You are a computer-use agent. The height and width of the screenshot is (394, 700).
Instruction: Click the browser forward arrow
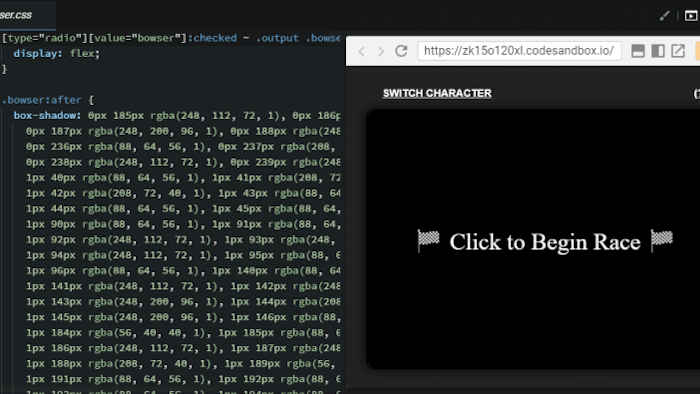click(x=381, y=51)
